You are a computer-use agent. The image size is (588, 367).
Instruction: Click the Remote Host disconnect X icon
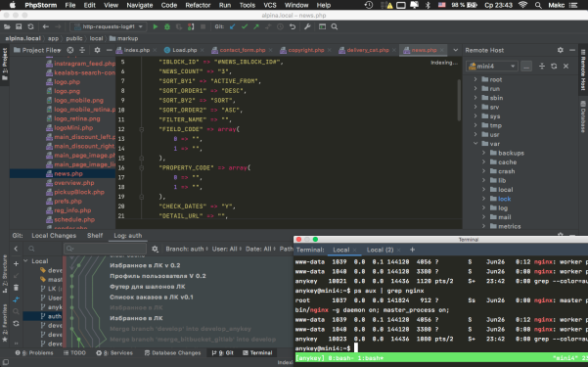[x=565, y=66]
